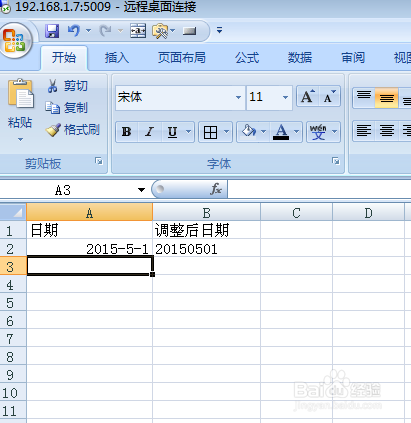411x423 pixels.
Task: Apply the font color A
Action: pyautogui.click(x=281, y=132)
